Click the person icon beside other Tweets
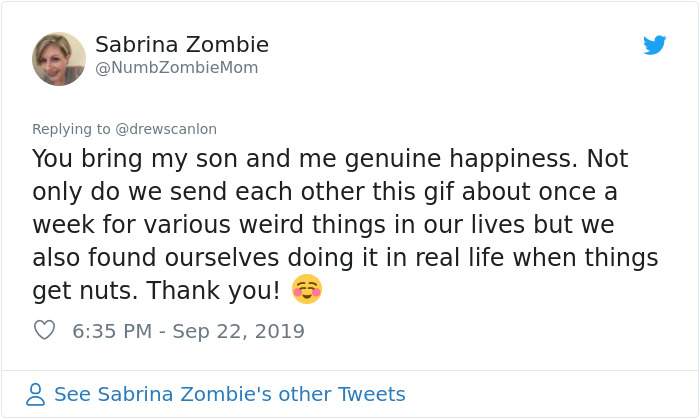Image resolution: width=700 pixels, height=419 pixels. (36, 394)
